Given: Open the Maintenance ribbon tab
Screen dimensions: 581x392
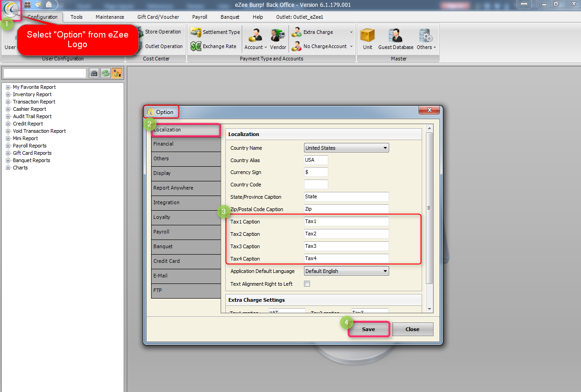Looking at the screenshot, I should coord(110,17).
